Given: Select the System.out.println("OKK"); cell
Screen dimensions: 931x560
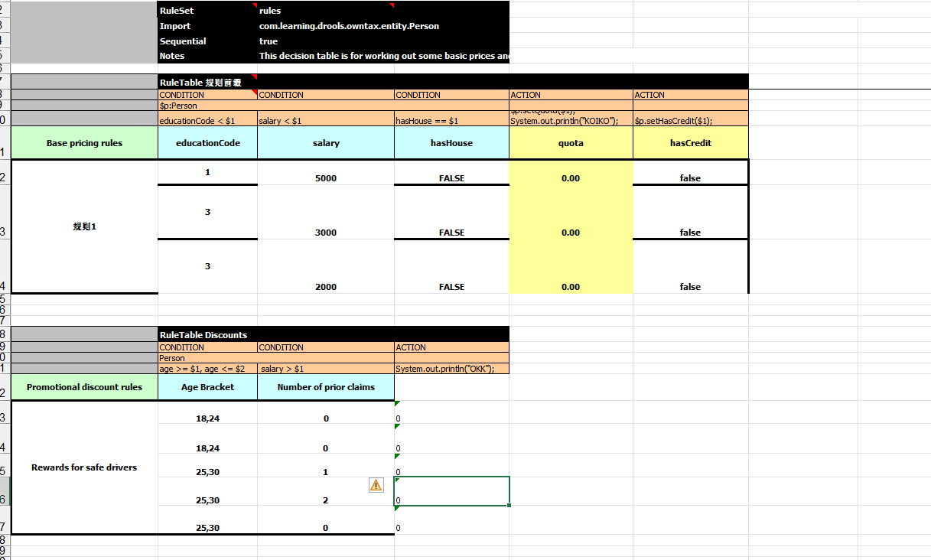Looking at the screenshot, I should [x=451, y=369].
